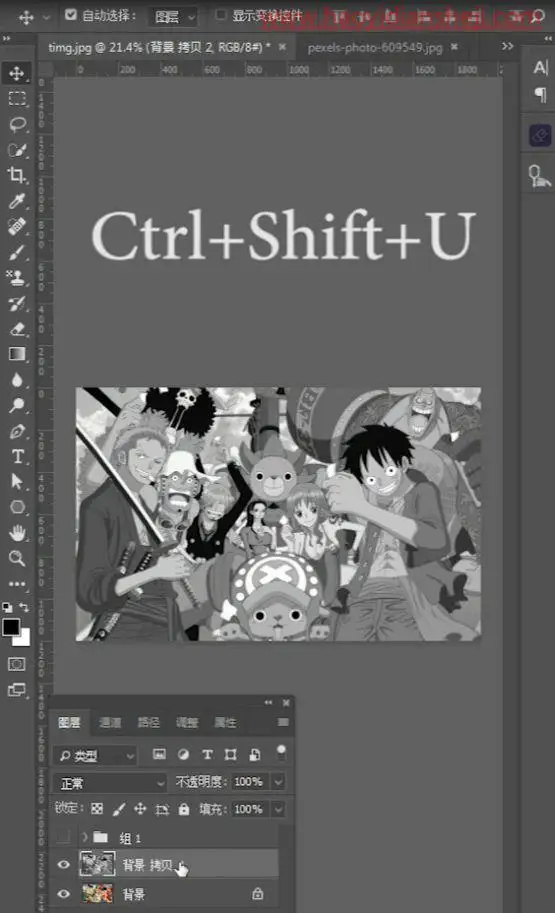The image size is (555, 913).
Task: Open the 正常 blend mode dropdown
Action: (111, 783)
